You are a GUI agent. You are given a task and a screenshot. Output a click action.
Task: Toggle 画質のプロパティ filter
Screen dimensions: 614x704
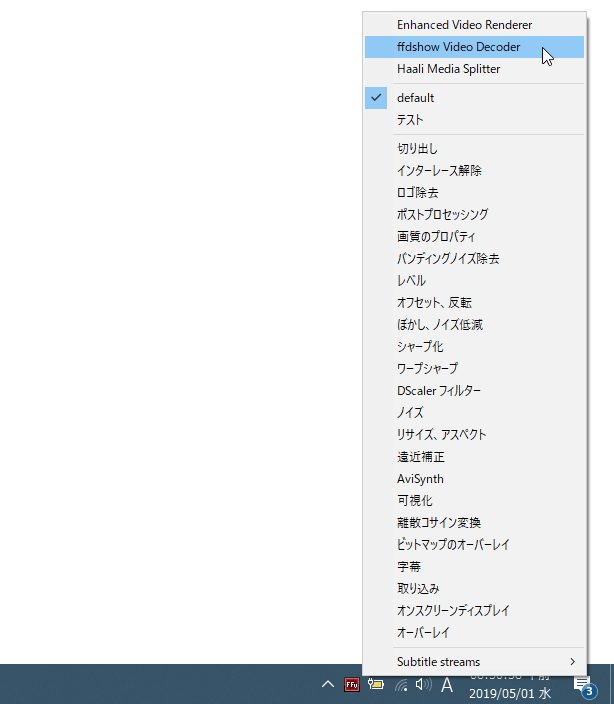(x=474, y=237)
